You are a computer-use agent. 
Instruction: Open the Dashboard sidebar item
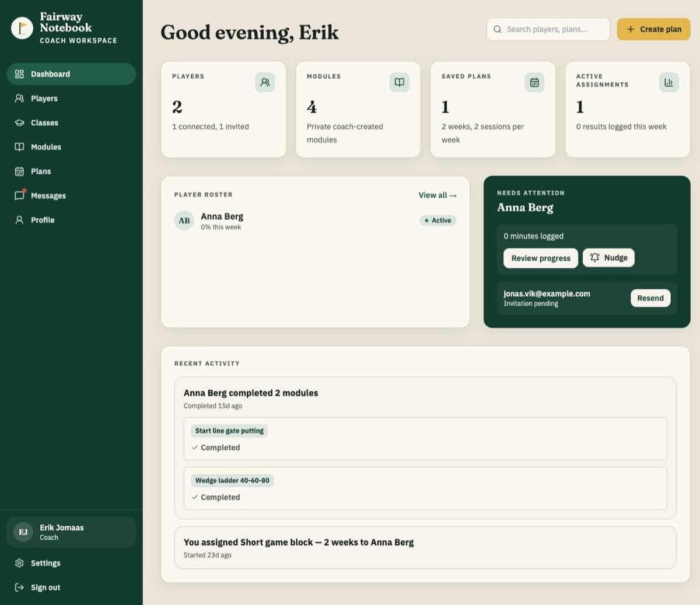[x=71, y=74]
